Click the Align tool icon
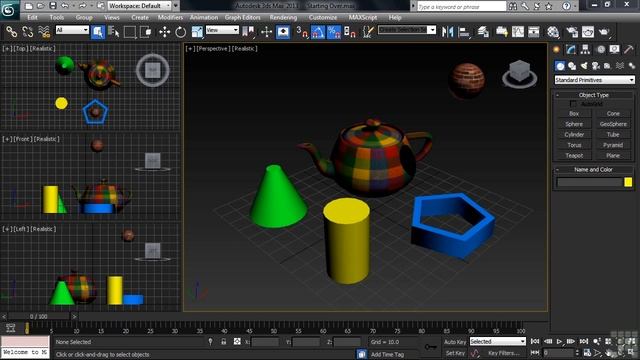The height and width of the screenshot is (360, 640). pos(464,31)
